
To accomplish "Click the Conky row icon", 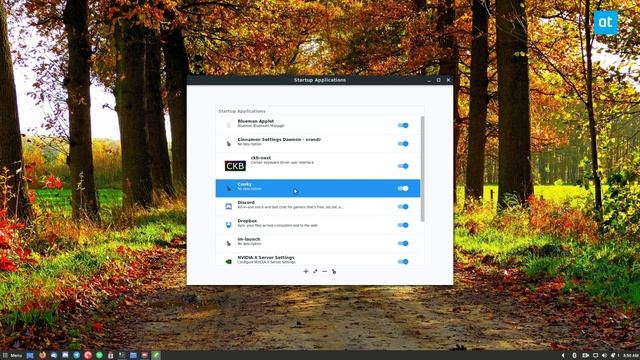I will tap(229, 188).
